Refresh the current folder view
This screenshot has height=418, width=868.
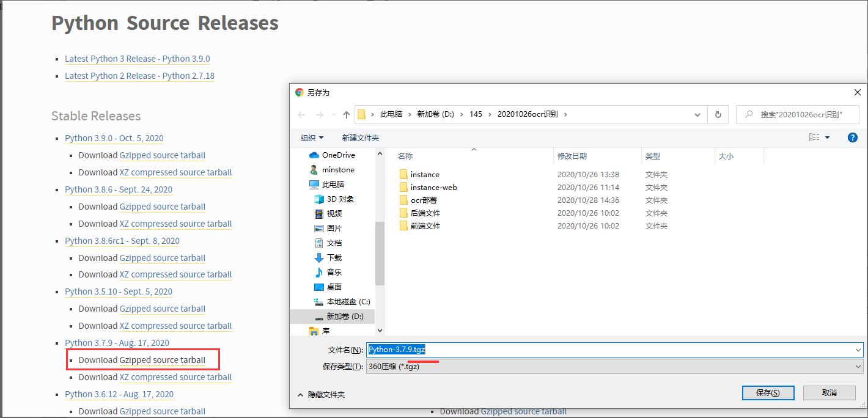[718, 114]
